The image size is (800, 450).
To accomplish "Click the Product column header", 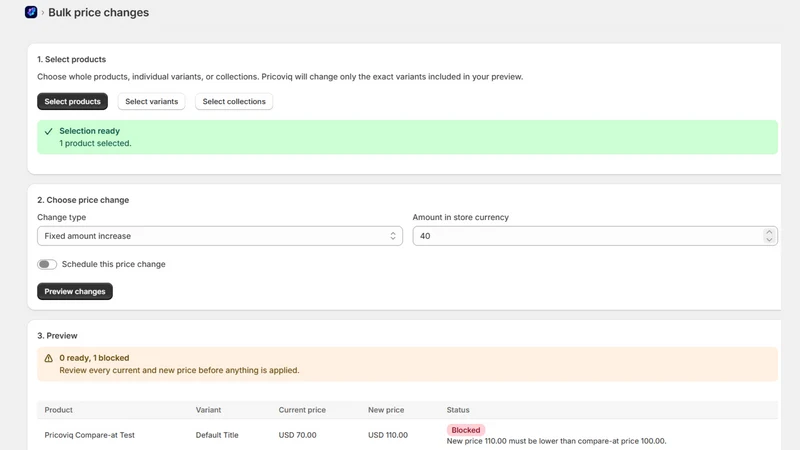I will click(58, 410).
